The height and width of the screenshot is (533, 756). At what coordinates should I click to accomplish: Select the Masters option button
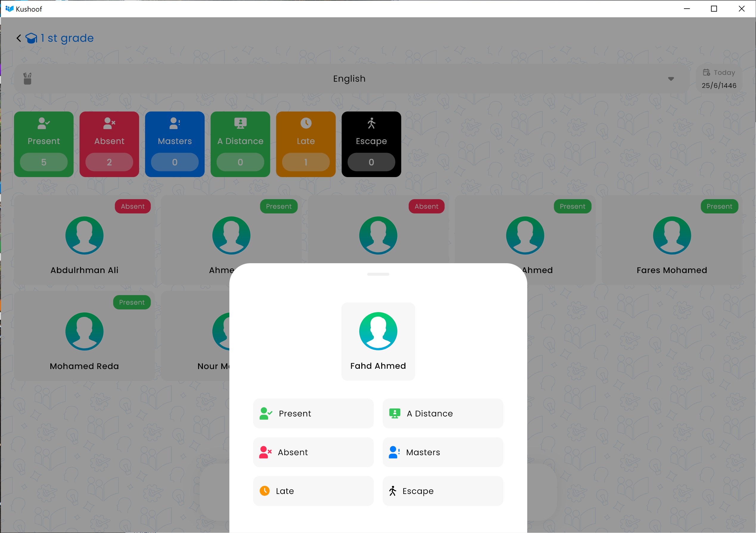pyautogui.click(x=443, y=452)
